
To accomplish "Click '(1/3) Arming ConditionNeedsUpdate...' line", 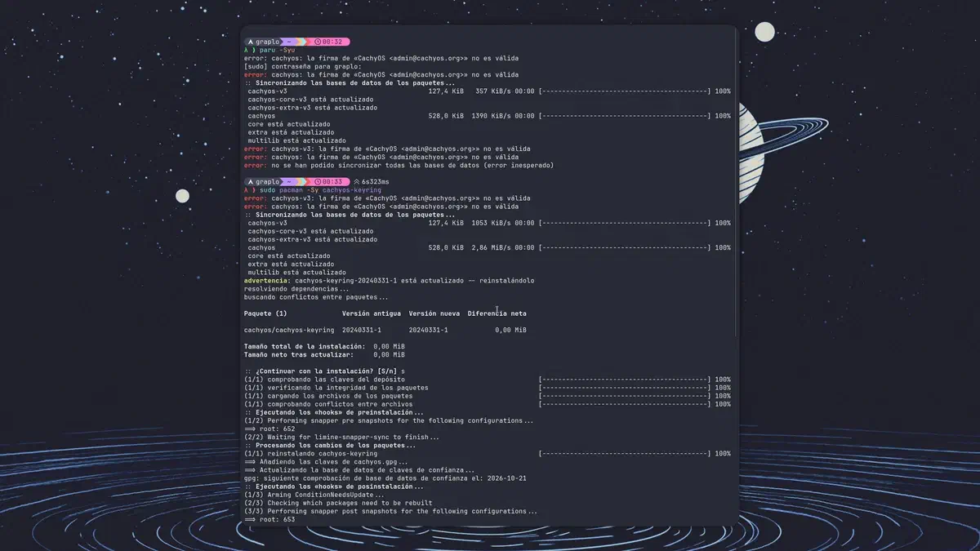I will (314, 495).
